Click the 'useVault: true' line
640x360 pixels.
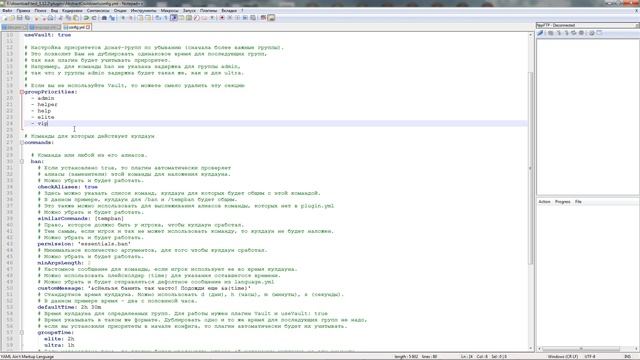(x=48, y=35)
